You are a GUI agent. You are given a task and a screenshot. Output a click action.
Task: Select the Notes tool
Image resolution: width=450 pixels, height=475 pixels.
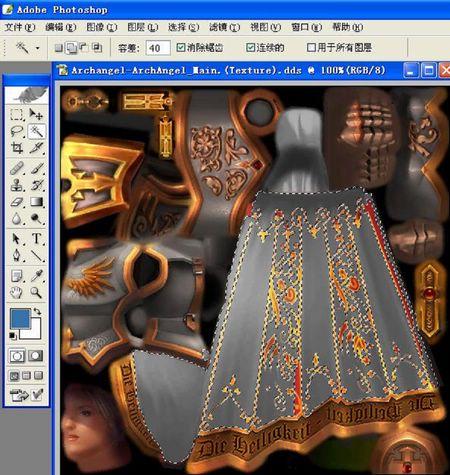[17, 276]
